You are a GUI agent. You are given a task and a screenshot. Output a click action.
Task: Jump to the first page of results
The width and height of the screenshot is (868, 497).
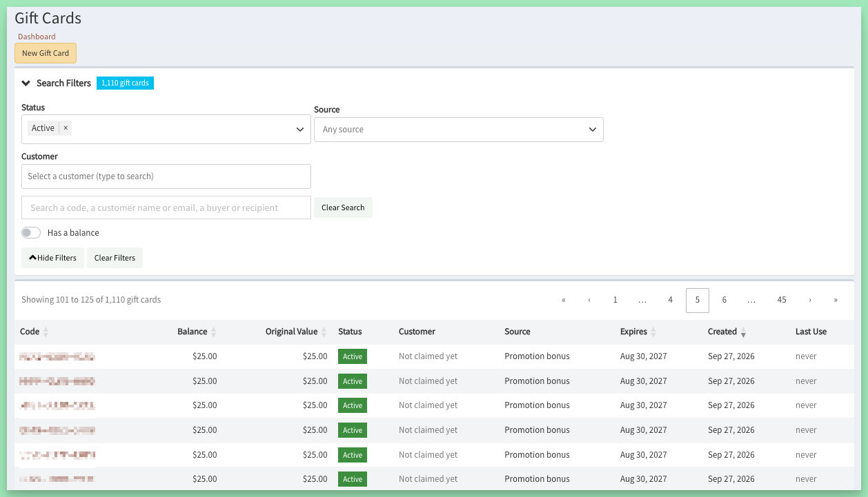point(564,301)
